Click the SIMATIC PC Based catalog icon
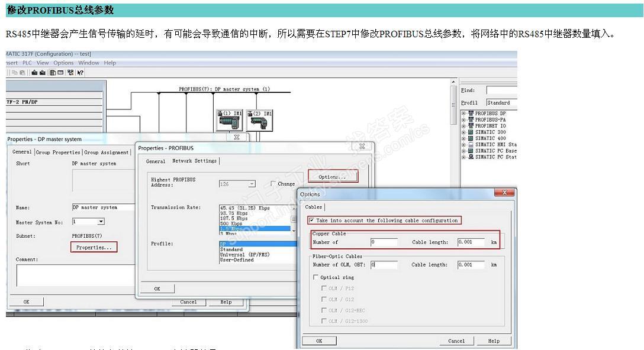Viewport: 644px width, 350px height. pos(471,151)
